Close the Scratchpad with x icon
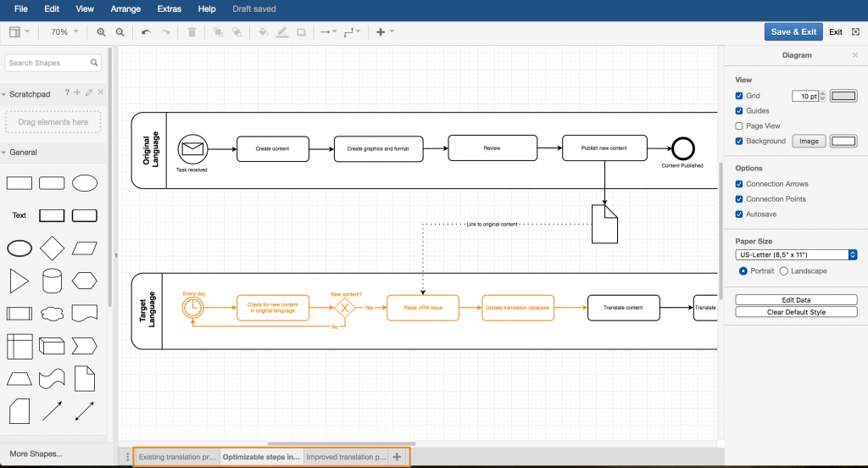This screenshot has width=868, height=468. [x=100, y=92]
